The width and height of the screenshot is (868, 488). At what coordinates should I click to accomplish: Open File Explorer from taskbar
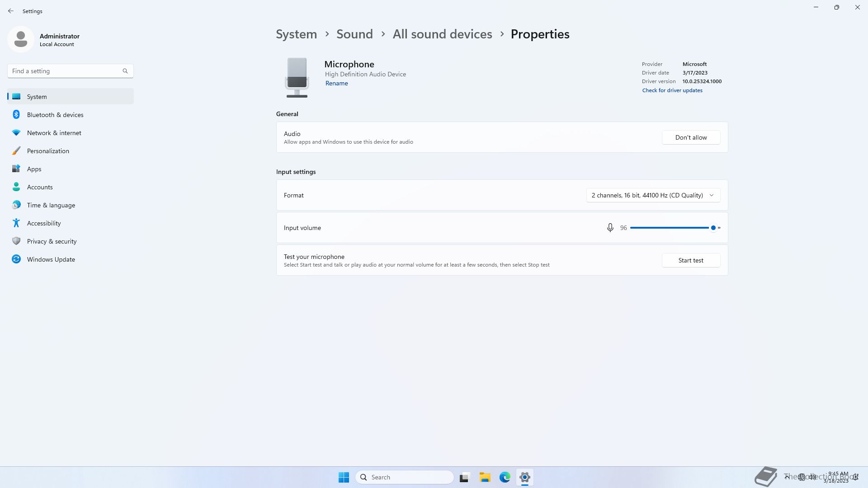click(485, 477)
